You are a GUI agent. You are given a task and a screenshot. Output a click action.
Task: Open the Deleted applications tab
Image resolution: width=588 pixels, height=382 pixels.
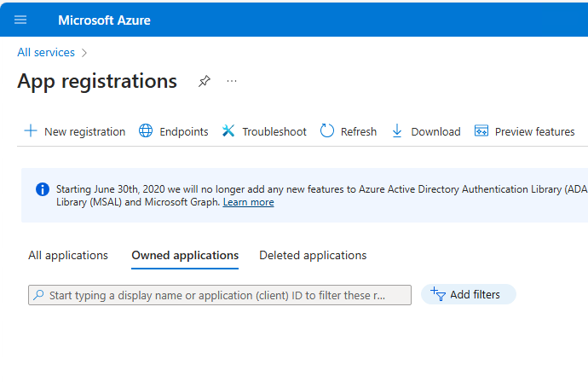313,256
